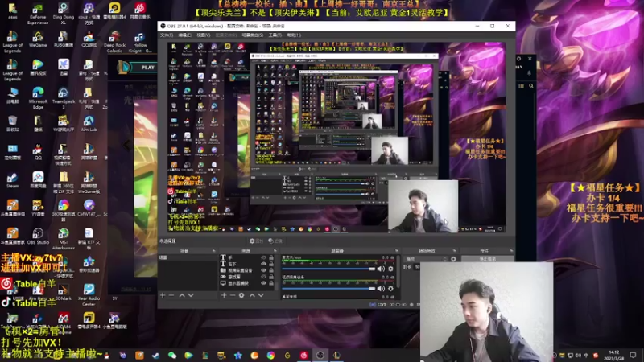Viewport: 644px width, 362px height.
Task: Mute the first mixer channel speaker icon
Action: point(381,269)
